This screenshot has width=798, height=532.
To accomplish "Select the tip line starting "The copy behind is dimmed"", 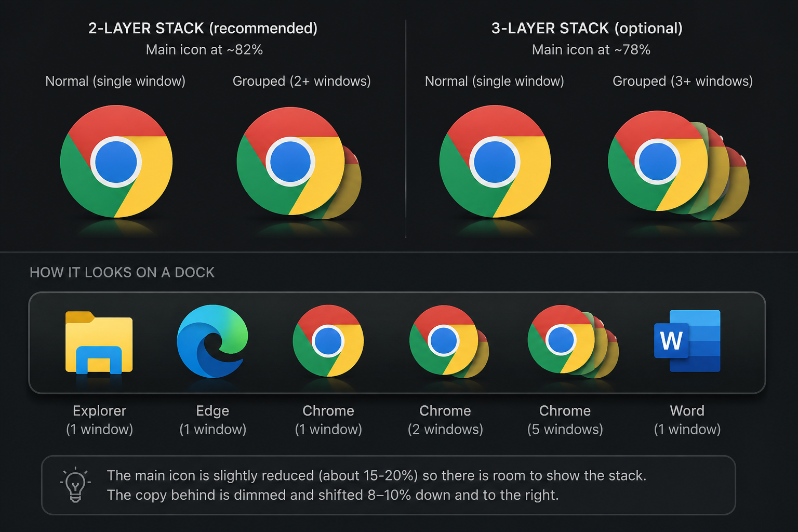I will tap(333, 495).
